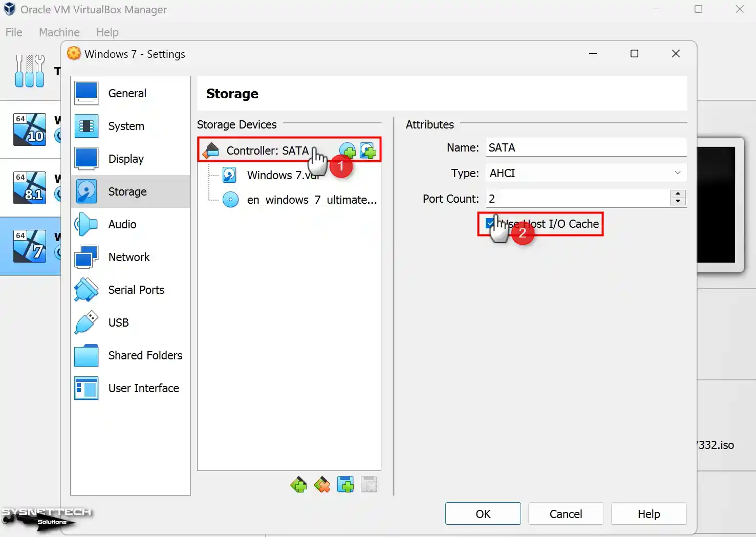Increase the Port Count value
This screenshot has width=756, height=537.
coord(678,194)
